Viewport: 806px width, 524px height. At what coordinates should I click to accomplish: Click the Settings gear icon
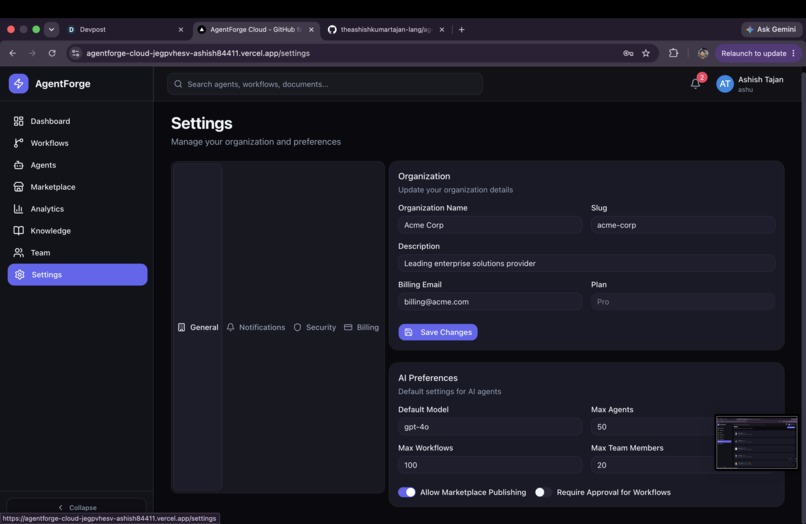click(x=20, y=275)
